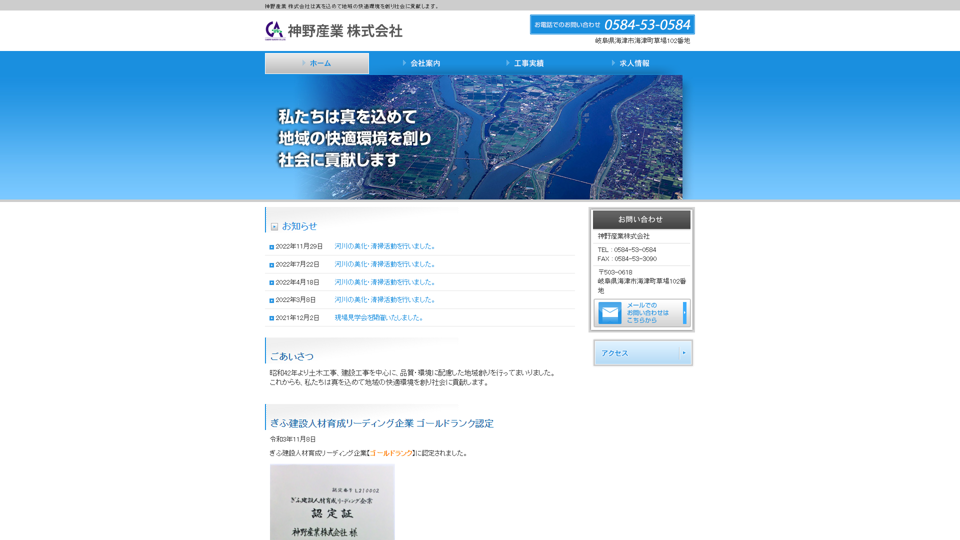Click the bullet icon beside 2021年12月2日
This screenshot has width=960, height=540.
[271, 318]
